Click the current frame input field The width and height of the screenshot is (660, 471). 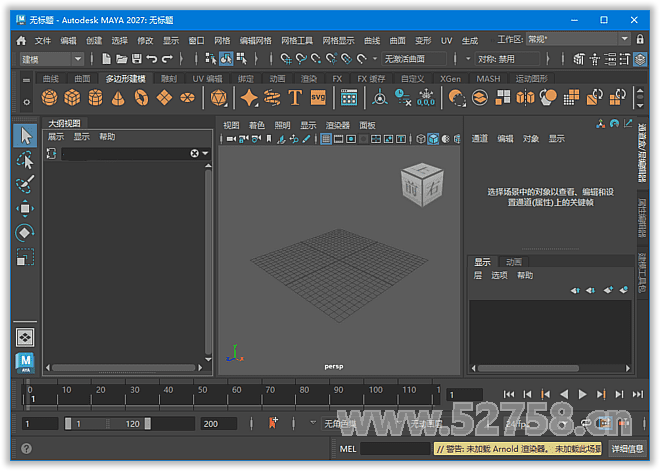click(464, 395)
